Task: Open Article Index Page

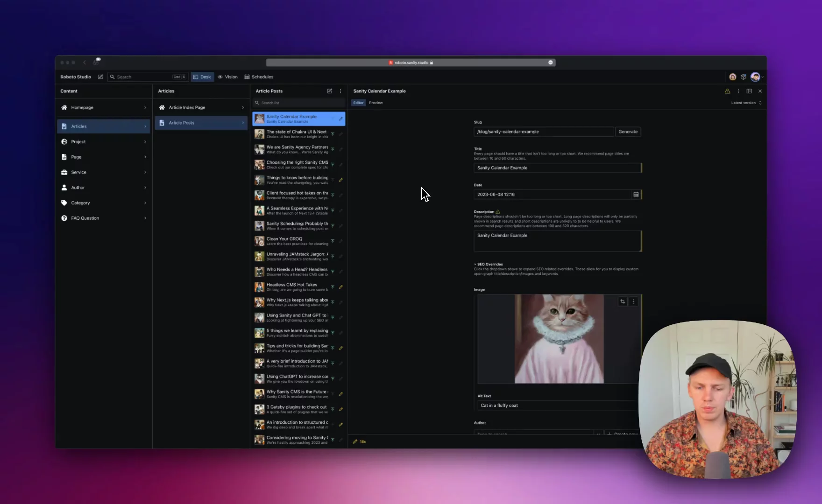Action: pyautogui.click(x=201, y=107)
